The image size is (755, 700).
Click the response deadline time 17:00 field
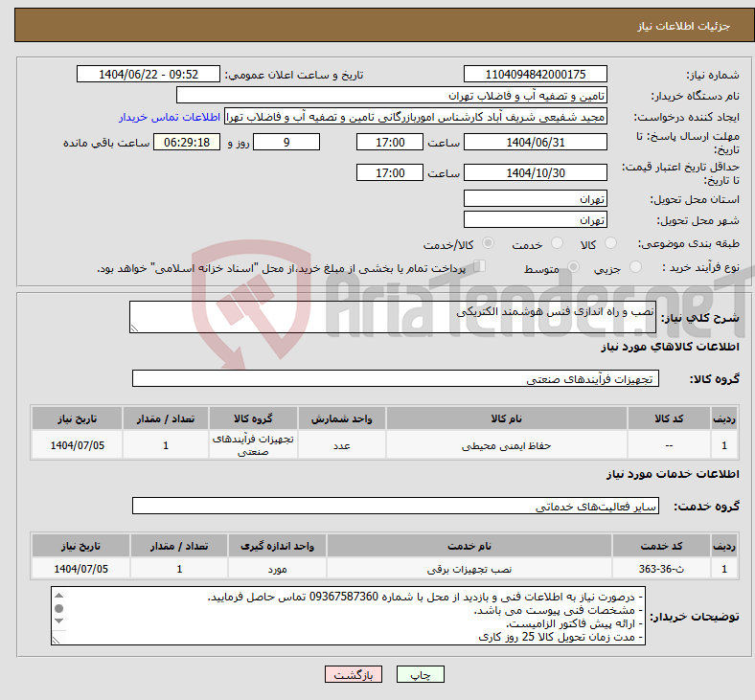(390, 143)
